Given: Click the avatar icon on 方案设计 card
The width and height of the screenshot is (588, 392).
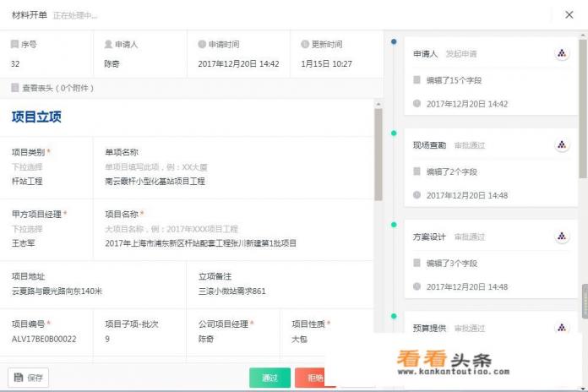Looking at the screenshot, I should pos(562,237).
